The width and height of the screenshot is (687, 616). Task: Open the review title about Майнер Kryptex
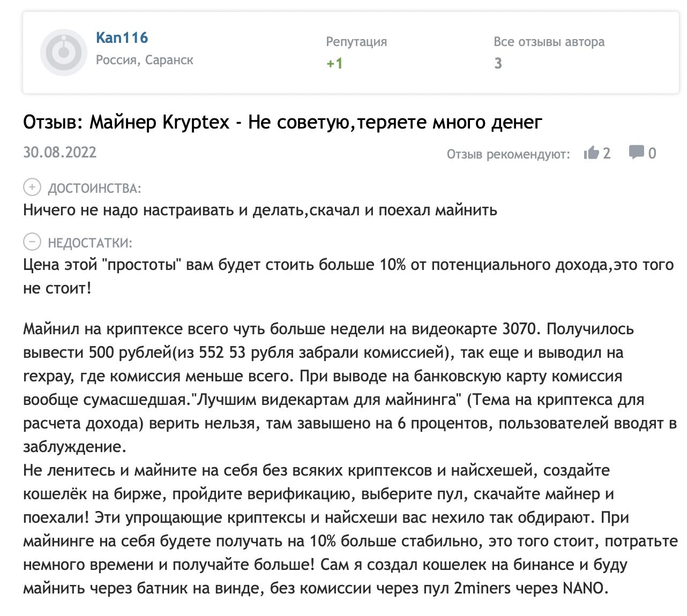pyautogui.click(x=282, y=123)
